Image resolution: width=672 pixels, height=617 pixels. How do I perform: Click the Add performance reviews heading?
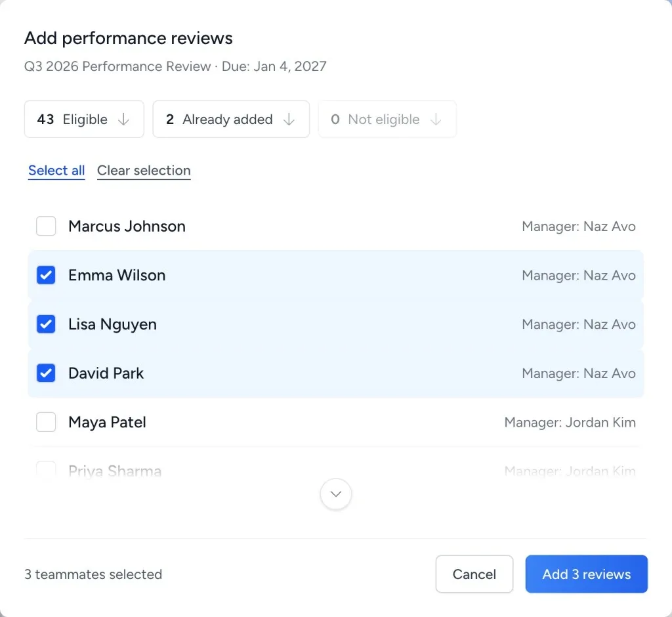(x=129, y=38)
